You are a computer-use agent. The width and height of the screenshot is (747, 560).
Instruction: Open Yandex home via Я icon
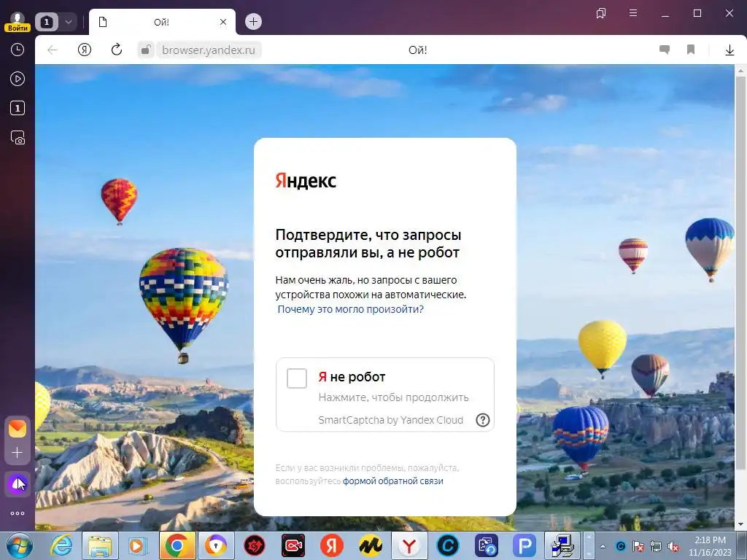[x=85, y=50]
